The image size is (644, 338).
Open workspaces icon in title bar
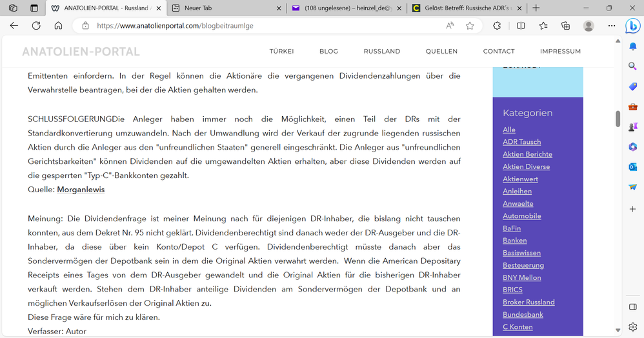13,8
